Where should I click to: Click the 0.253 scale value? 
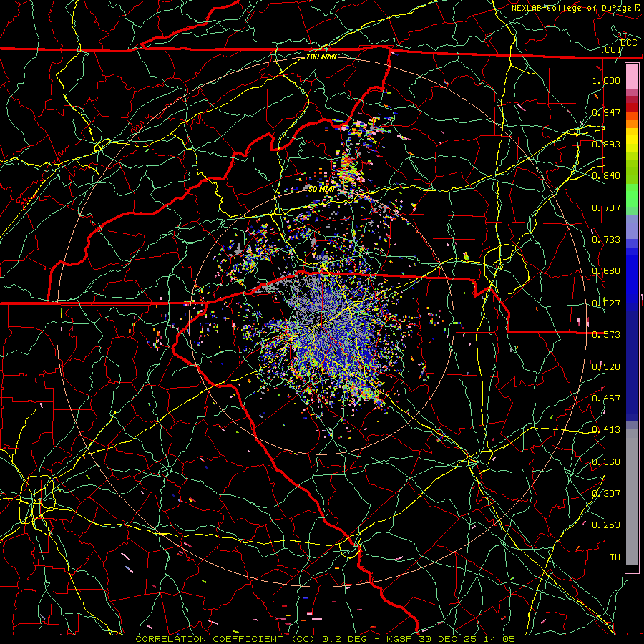click(x=606, y=525)
